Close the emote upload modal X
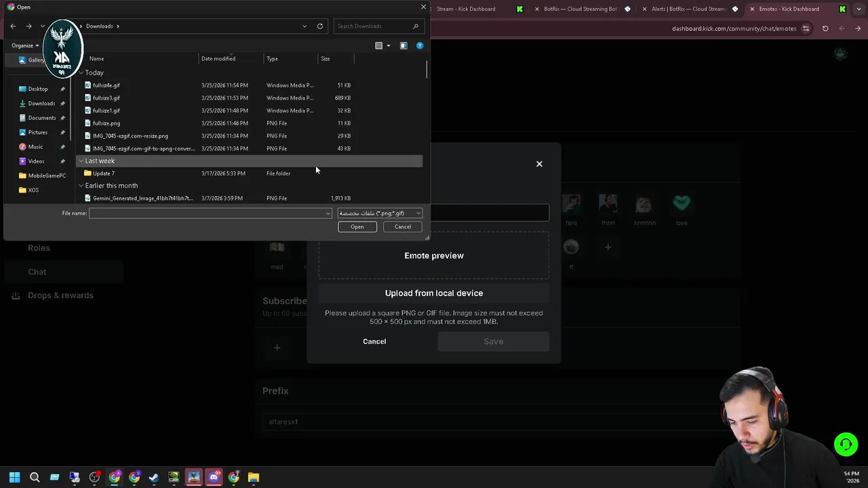Screen dimensions: 868x488 (x=539, y=163)
